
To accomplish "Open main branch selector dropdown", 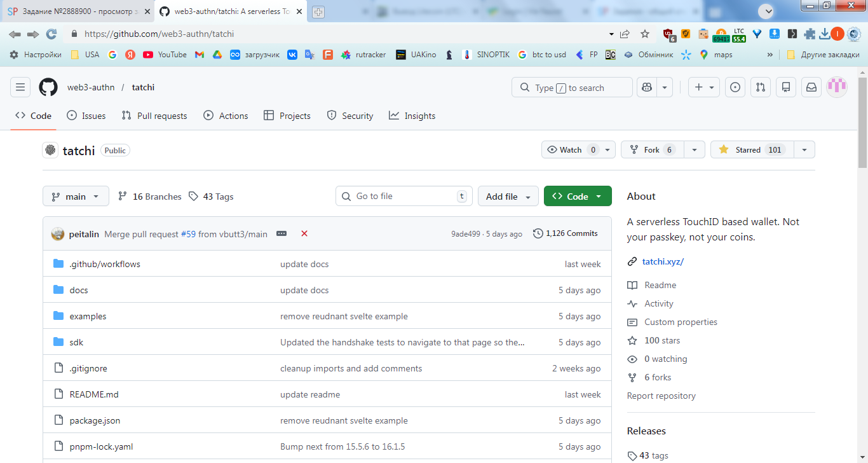I will click(x=76, y=197).
